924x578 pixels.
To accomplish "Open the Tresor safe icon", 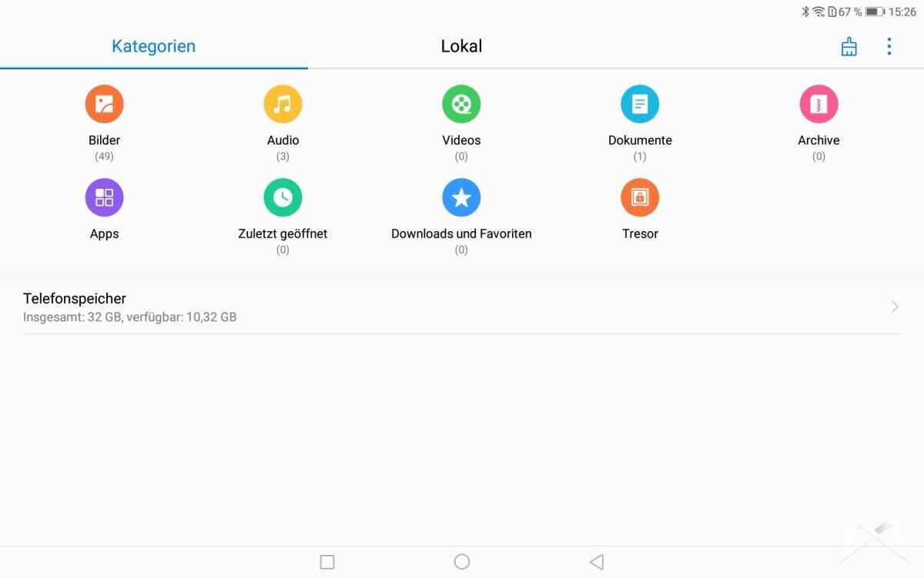I will tap(640, 197).
